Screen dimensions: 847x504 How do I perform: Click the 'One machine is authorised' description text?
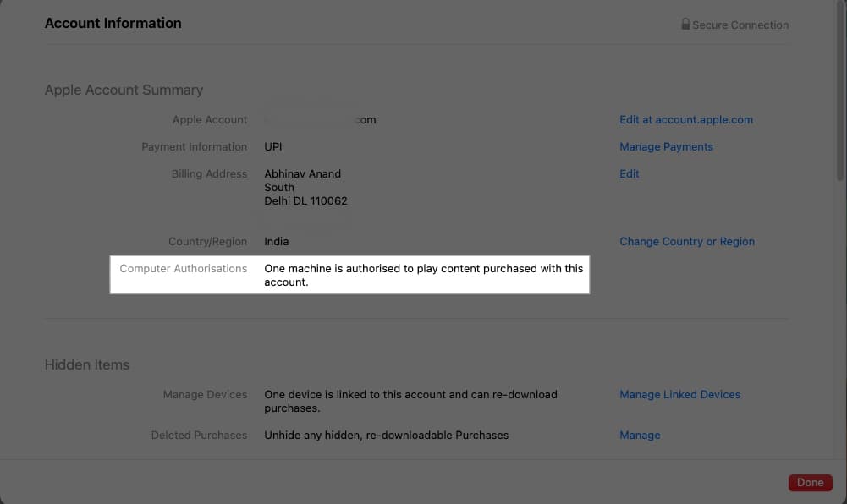[423, 275]
